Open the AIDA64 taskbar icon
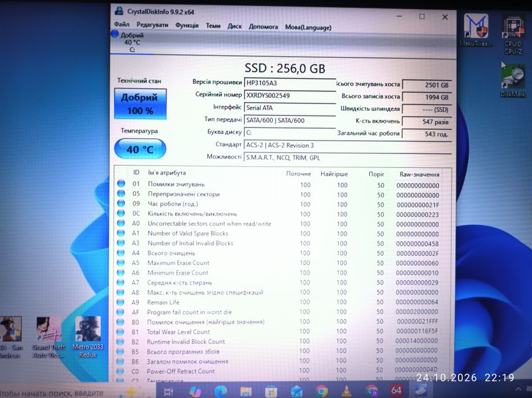 coord(396,391)
